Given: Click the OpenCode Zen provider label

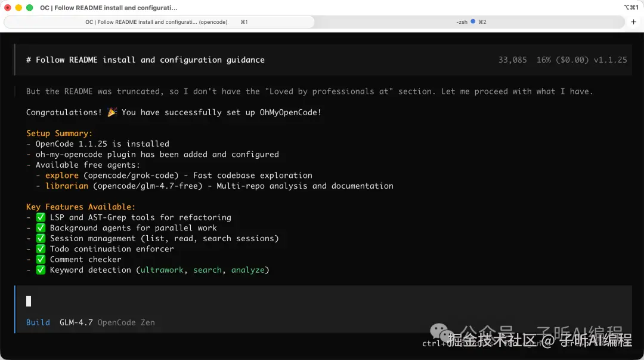Looking at the screenshot, I should pos(126,322).
